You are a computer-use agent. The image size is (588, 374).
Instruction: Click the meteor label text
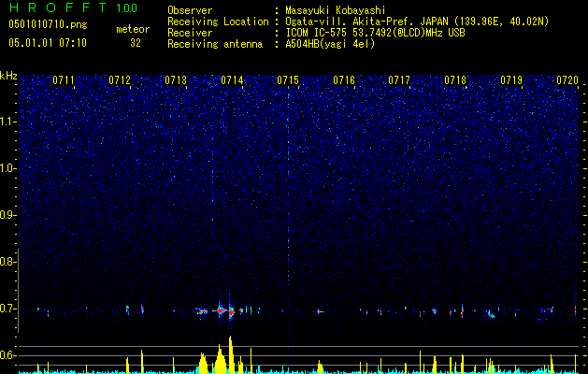[x=133, y=29]
